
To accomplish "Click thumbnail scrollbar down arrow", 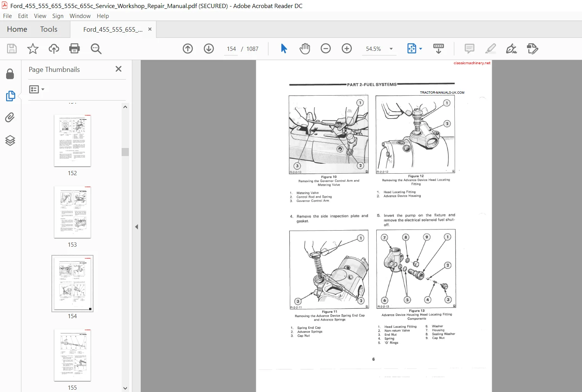I will tap(125, 388).
